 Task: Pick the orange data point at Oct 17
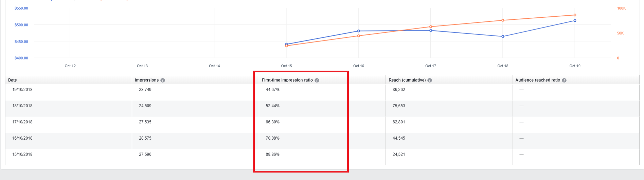tap(431, 26)
